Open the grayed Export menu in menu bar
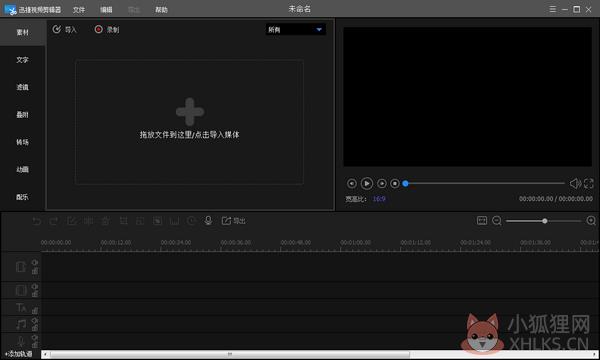Screen dimensions: 600x360 134,10
